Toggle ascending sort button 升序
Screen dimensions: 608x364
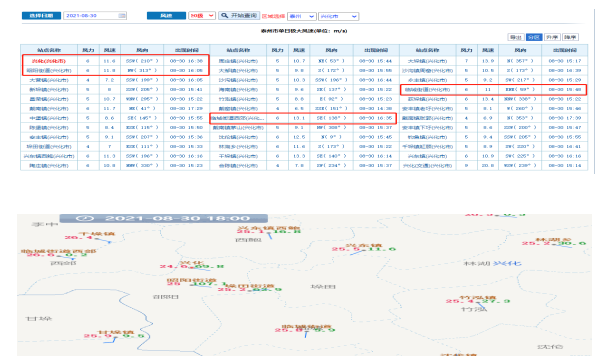[x=552, y=37]
